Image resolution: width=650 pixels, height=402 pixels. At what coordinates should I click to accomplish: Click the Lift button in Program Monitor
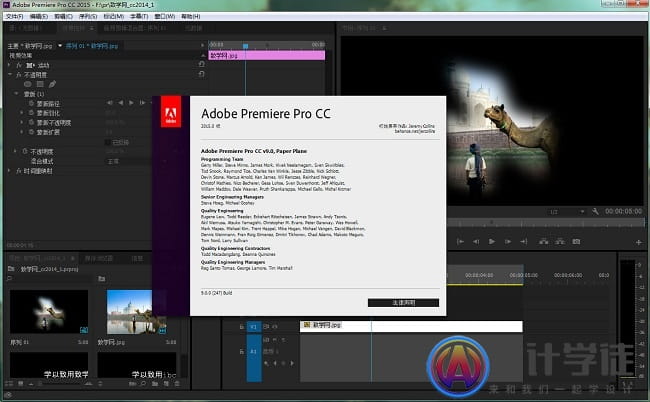543,242
